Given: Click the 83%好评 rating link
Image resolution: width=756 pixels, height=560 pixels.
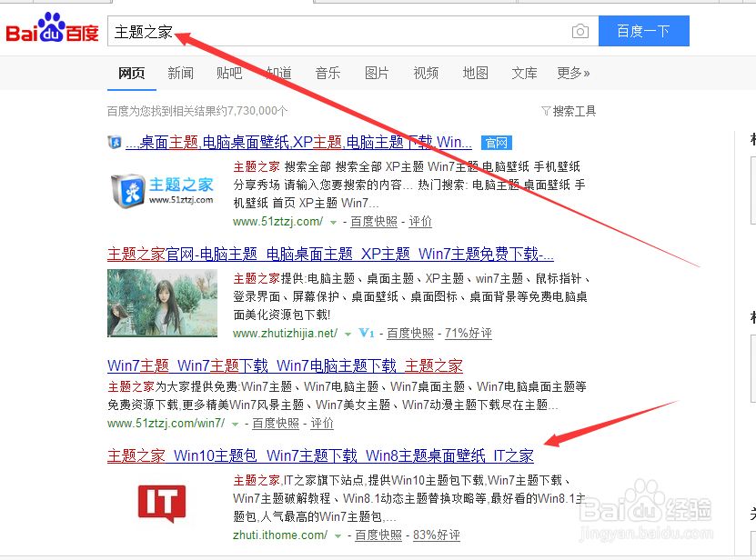Looking at the screenshot, I should 437,535.
